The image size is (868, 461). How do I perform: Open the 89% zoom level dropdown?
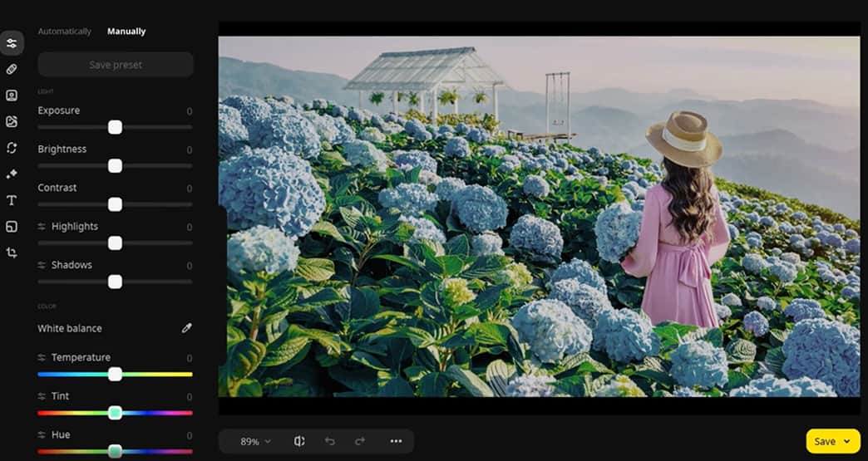click(x=256, y=441)
